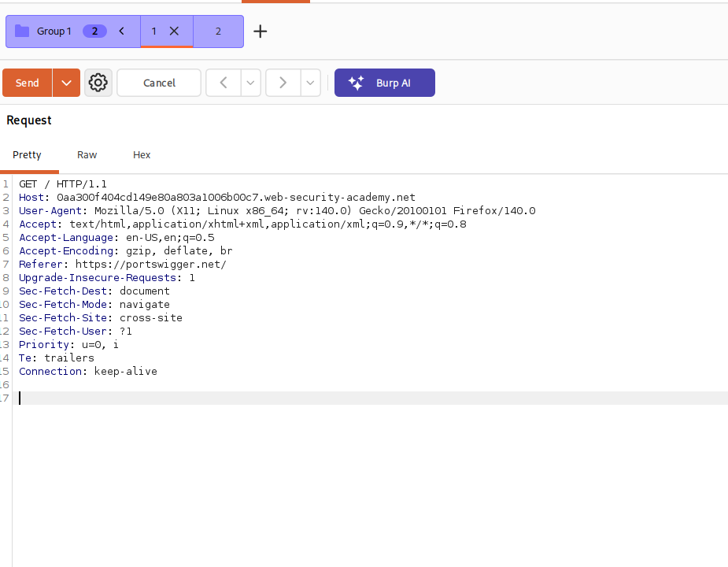This screenshot has height=567, width=728.
Task: Cancel the pending request
Action: (x=159, y=83)
